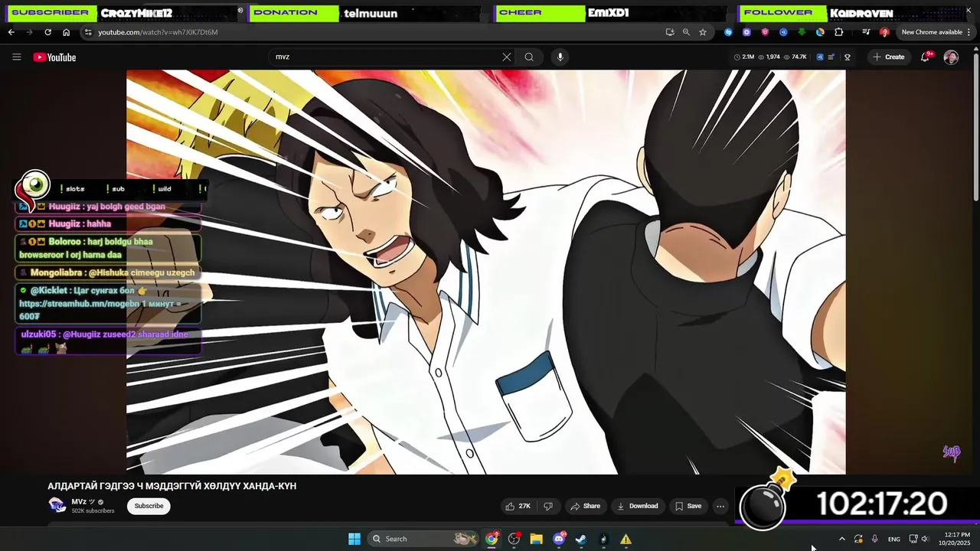Click New Chrome available update button
Image resolution: width=980 pixels, height=551 pixels.
click(931, 32)
